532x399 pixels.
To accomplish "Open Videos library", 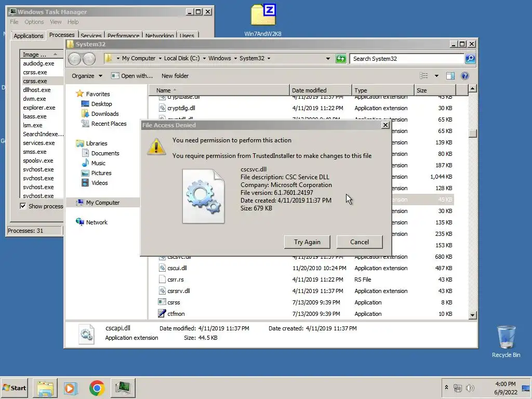I will pyautogui.click(x=95, y=182).
